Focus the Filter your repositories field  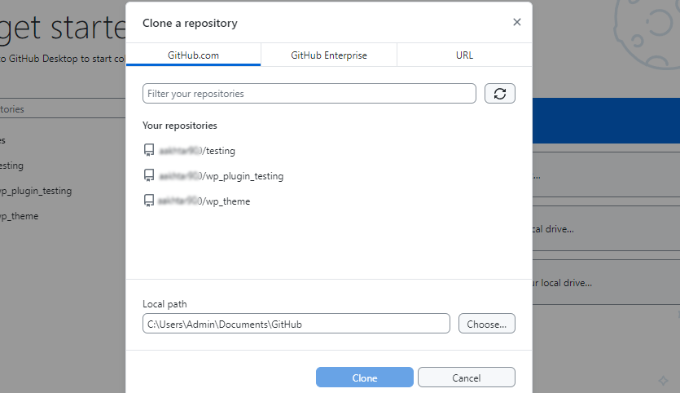point(309,94)
